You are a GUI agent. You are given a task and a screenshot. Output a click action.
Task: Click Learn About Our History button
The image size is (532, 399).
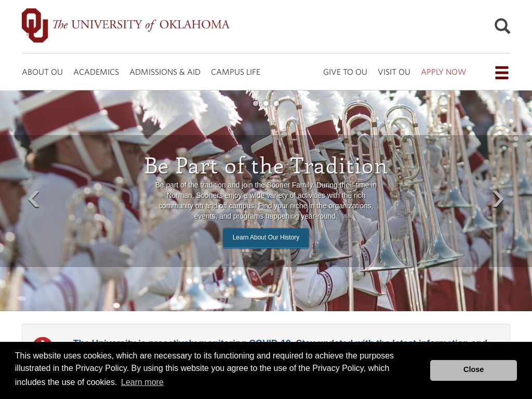click(266, 238)
